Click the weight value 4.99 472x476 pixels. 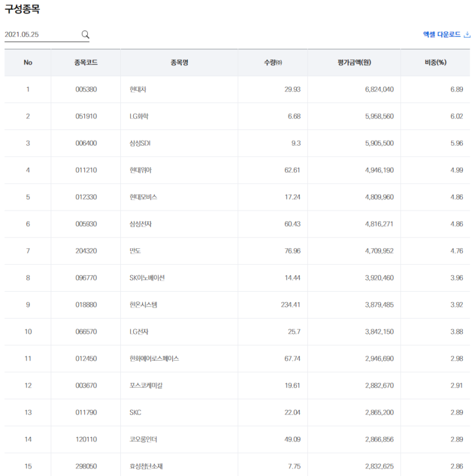(457, 170)
